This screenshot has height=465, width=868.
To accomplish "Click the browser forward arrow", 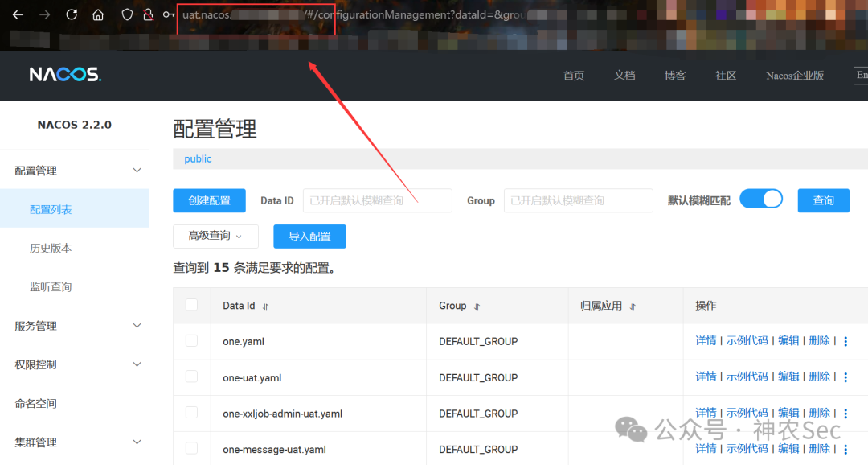I will pos(44,15).
